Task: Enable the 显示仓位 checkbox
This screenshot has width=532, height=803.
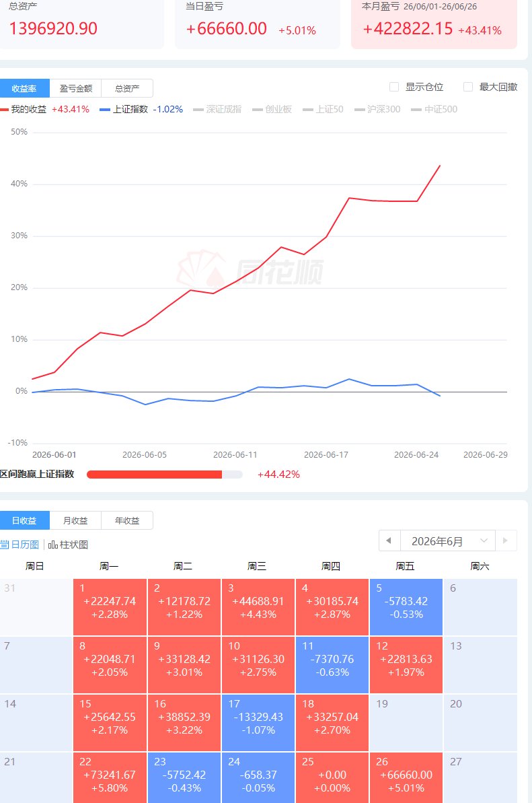Action: click(394, 87)
